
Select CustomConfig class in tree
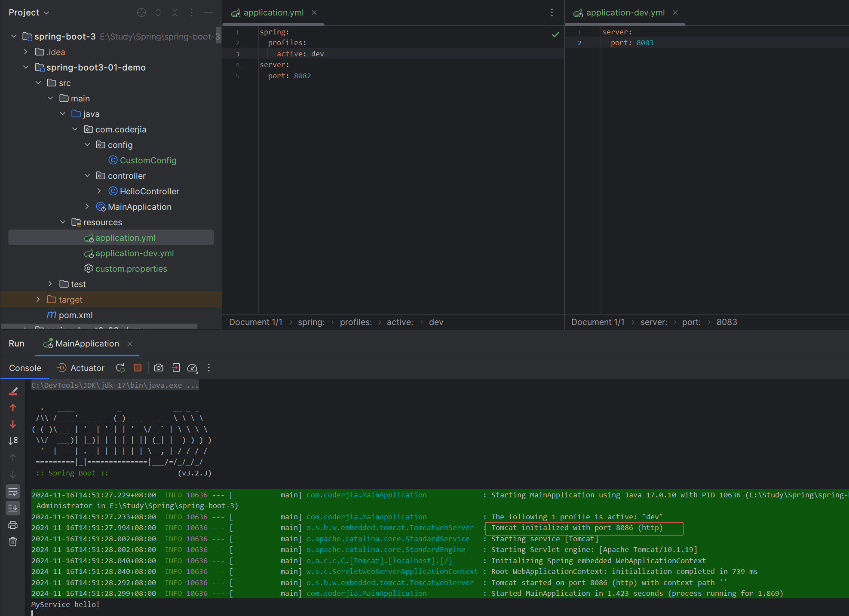point(148,160)
